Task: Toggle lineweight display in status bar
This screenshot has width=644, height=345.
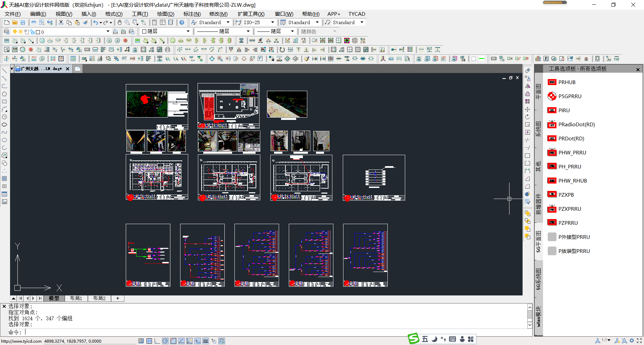Action: point(206,341)
